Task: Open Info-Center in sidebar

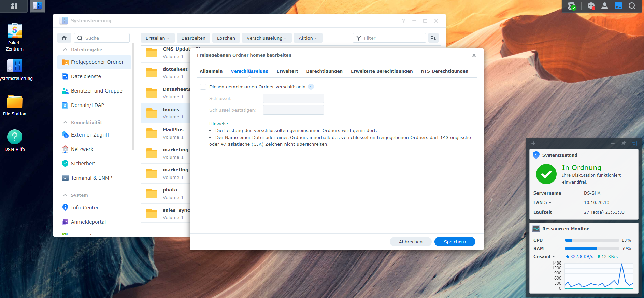Action: [x=94, y=208]
